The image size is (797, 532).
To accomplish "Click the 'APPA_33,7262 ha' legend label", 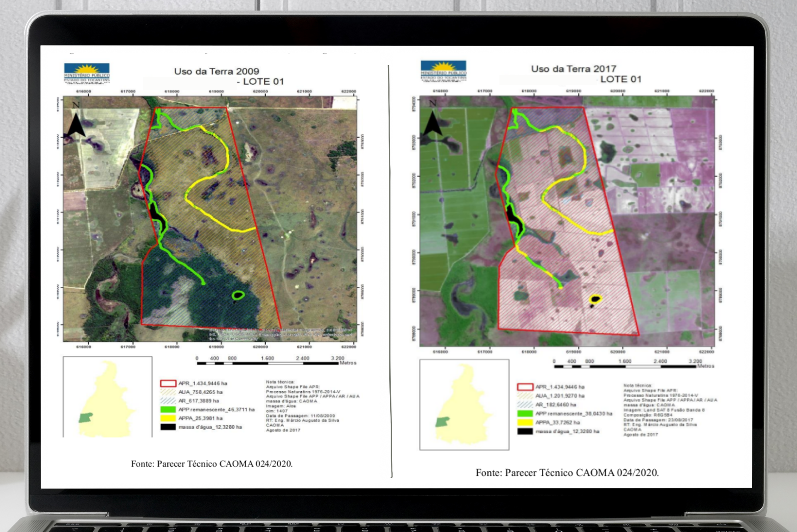I will tap(558, 422).
